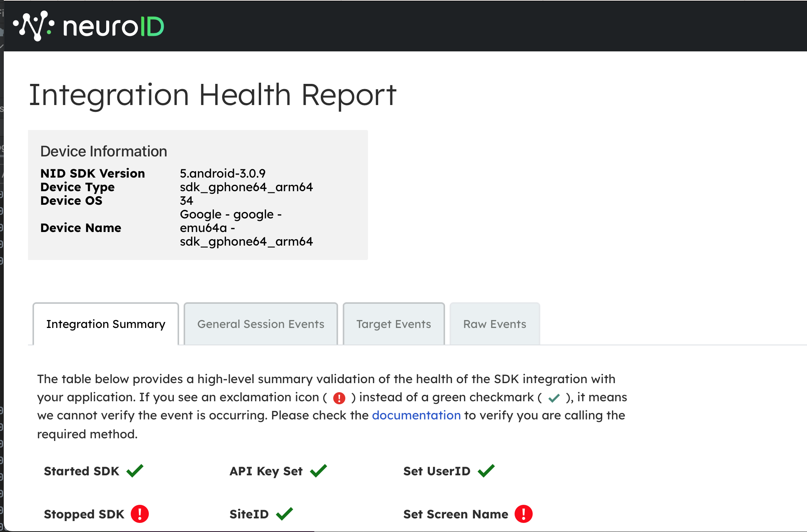This screenshot has height=532, width=807.
Task: Click the red exclamation icon beside Stopped SDK
Action: pyautogui.click(x=140, y=514)
